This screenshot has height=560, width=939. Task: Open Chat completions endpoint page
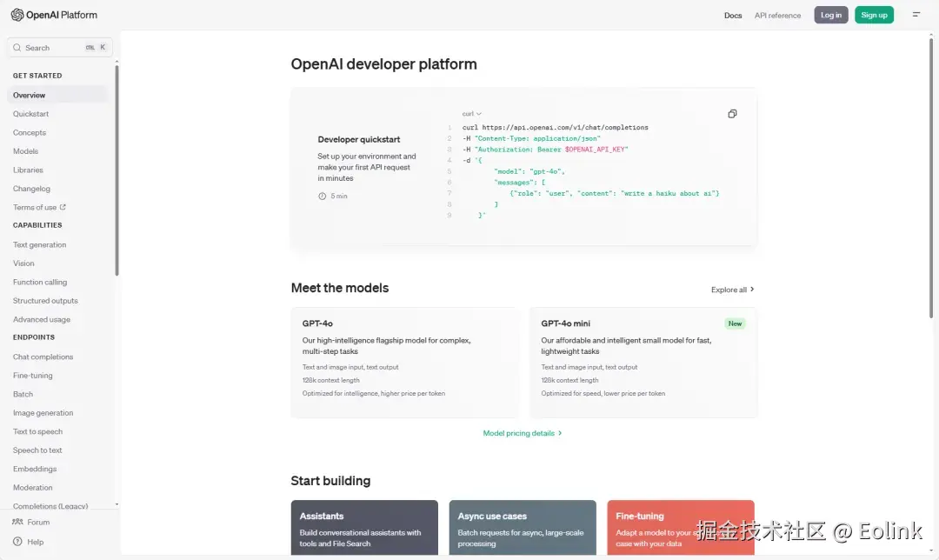[x=43, y=357]
